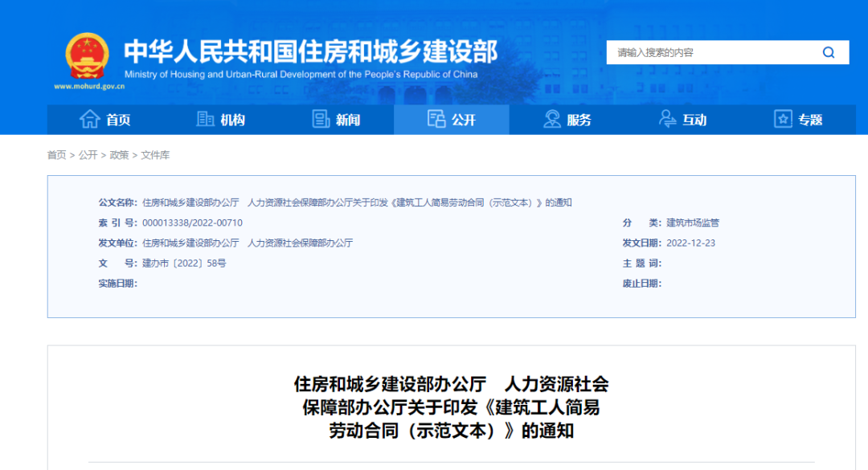Select the home icon beside 首页

coord(91,119)
